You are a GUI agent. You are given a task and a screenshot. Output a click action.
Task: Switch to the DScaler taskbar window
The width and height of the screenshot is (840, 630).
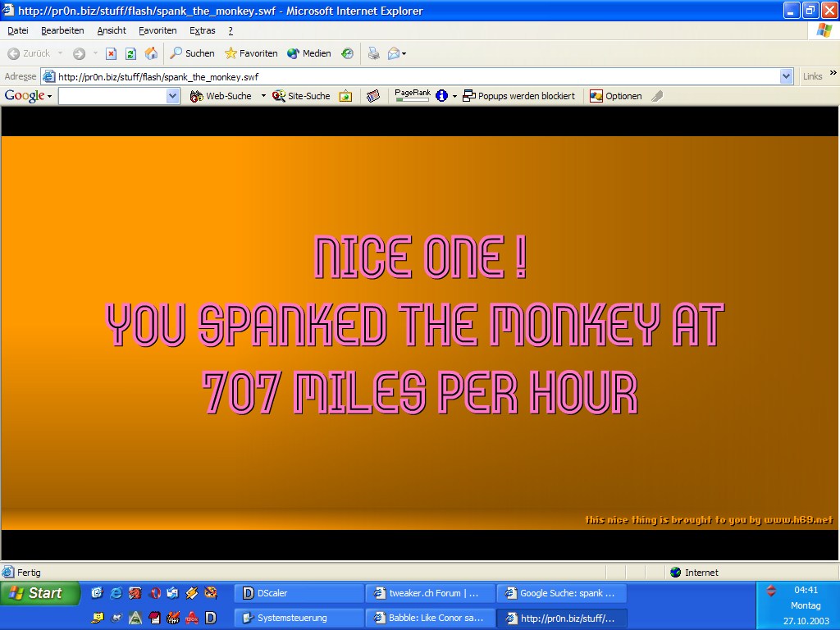click(299, 593)
